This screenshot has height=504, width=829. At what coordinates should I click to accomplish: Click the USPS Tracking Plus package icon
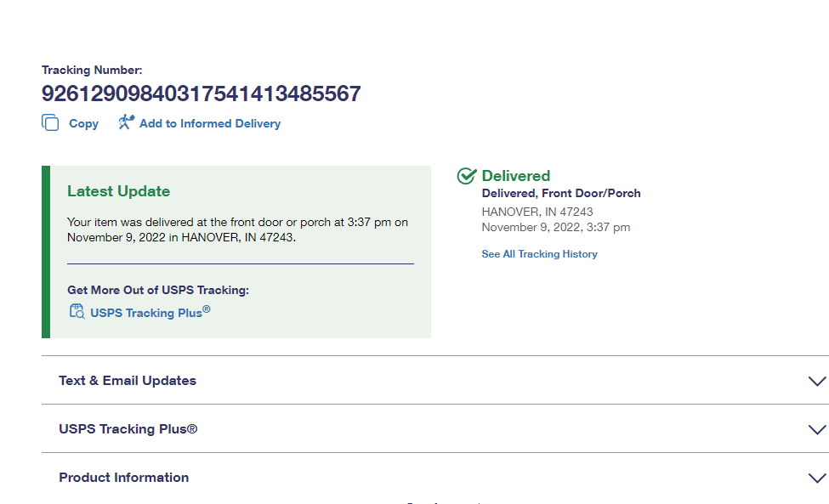(77, 312)
